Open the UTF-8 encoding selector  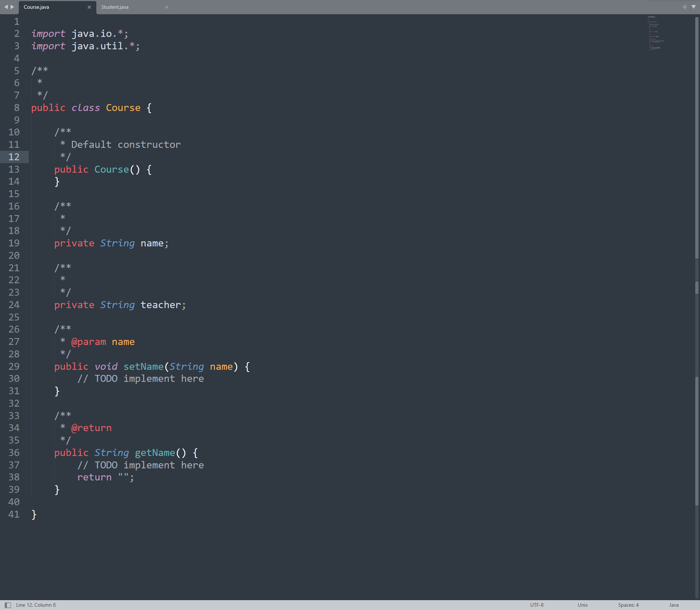536,605
